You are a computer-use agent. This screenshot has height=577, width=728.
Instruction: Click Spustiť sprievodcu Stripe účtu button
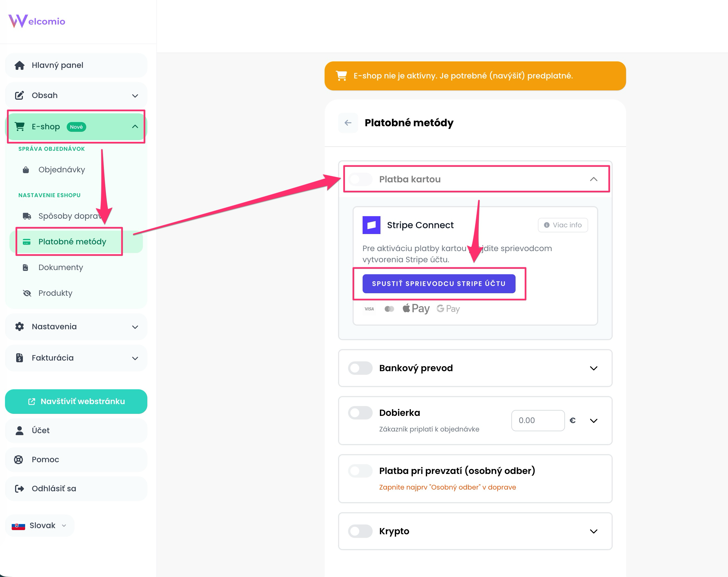[x=439, y=283]
